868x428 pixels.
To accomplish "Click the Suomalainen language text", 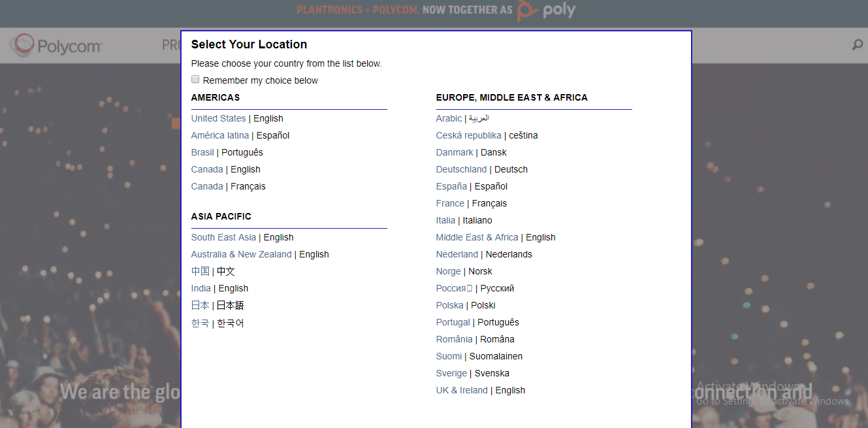I will point(496,356).
